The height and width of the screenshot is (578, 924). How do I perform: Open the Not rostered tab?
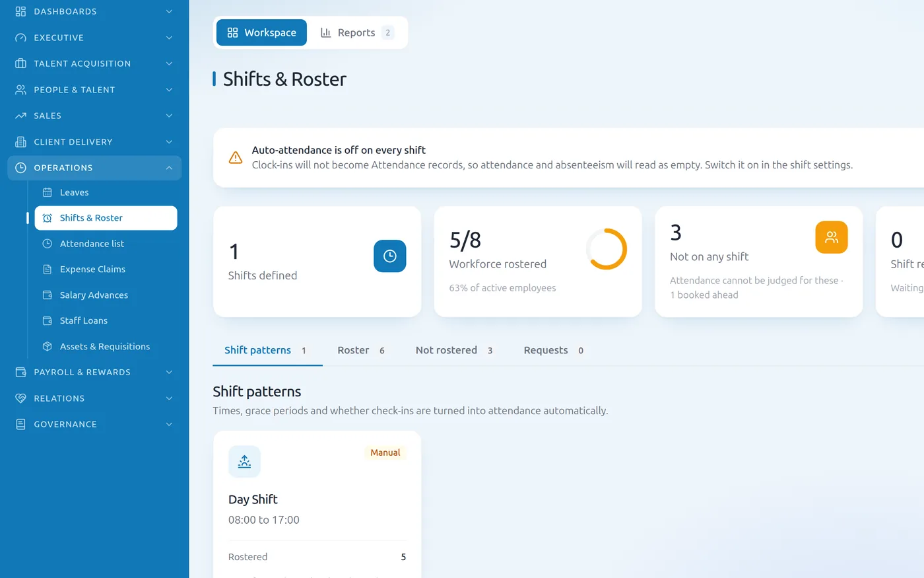(454, 351)
